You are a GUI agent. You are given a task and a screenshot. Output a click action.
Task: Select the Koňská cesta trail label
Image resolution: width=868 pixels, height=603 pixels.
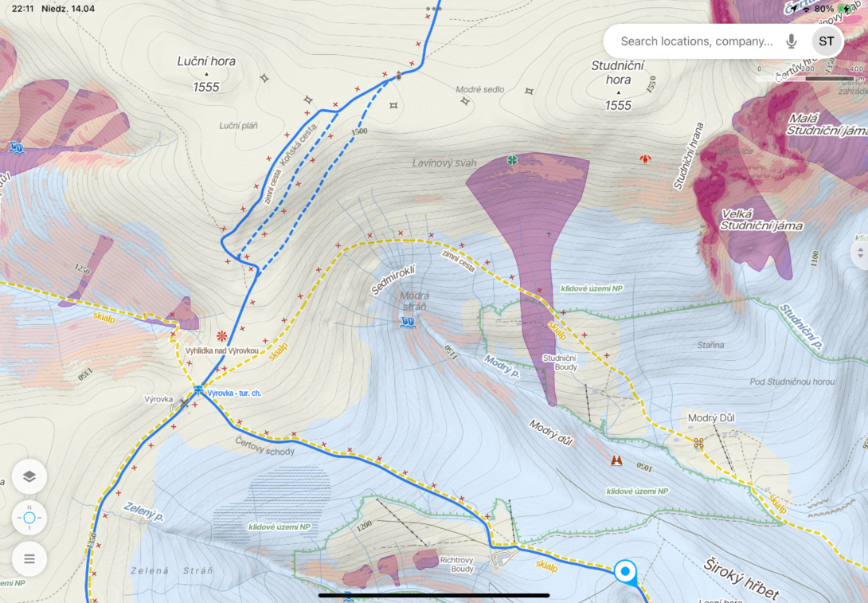299,144
